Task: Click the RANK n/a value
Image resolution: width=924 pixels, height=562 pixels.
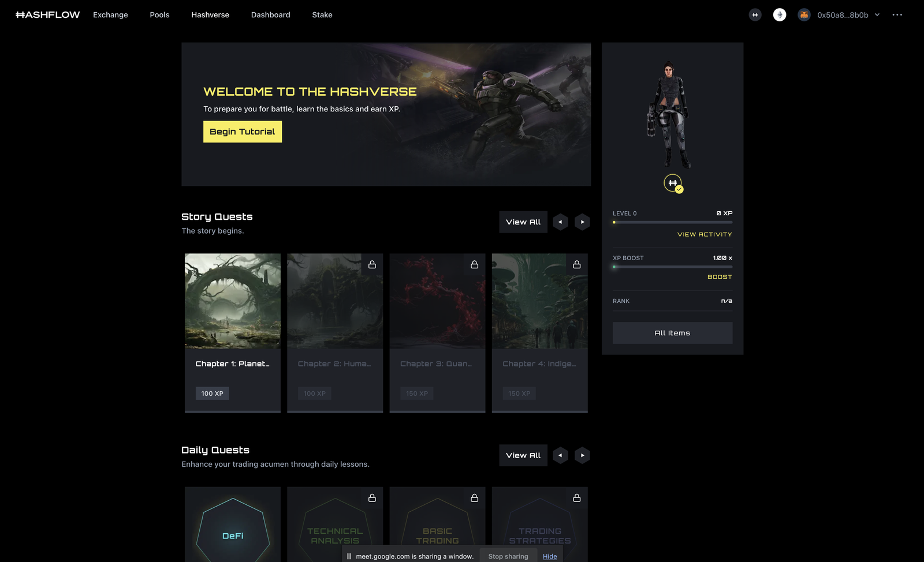Action: click(726, 301)
